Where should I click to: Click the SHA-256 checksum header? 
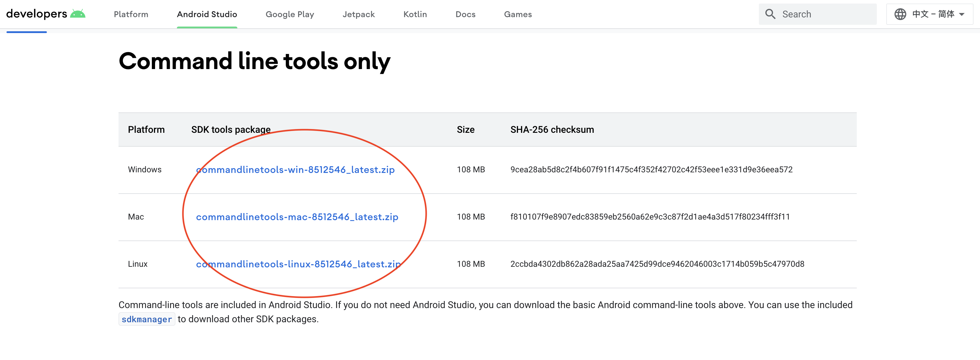(552, 130)
